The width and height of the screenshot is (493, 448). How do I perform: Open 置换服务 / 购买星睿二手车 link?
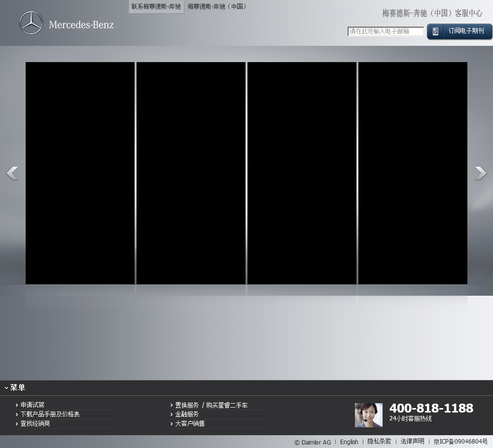[x=211, y=405]
